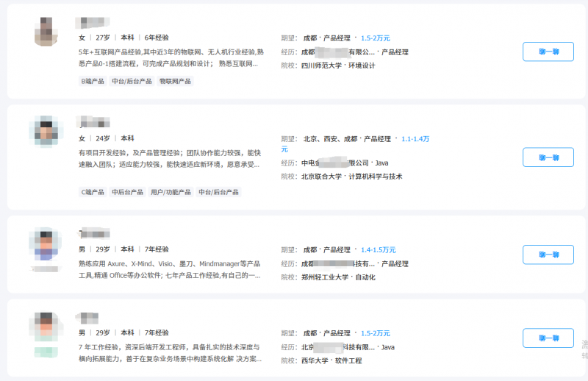The image size is (588, 381).
Task: Click the 1.4-1.5万元 salary expectation
Action: [x=378, y=250]
